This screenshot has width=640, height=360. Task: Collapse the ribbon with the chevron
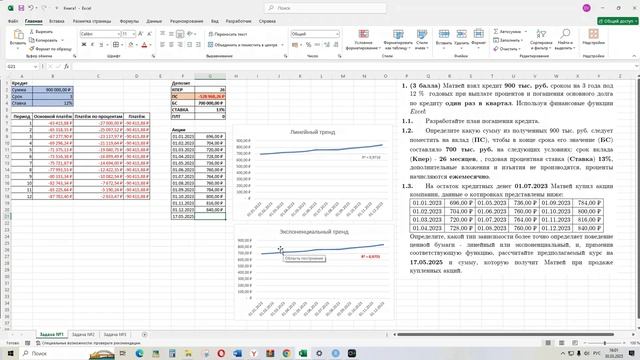(x=634, y=56)
